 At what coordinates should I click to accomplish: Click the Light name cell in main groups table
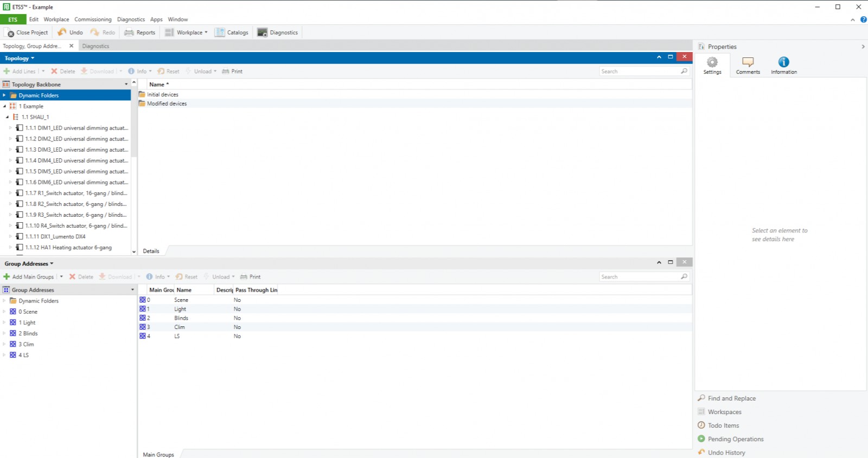[x=180, y=309]
